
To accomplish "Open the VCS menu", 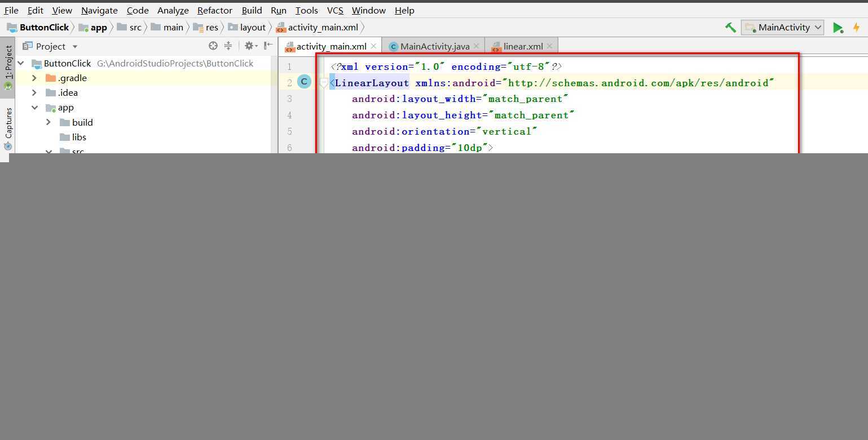I will click(x=335, y=10).
